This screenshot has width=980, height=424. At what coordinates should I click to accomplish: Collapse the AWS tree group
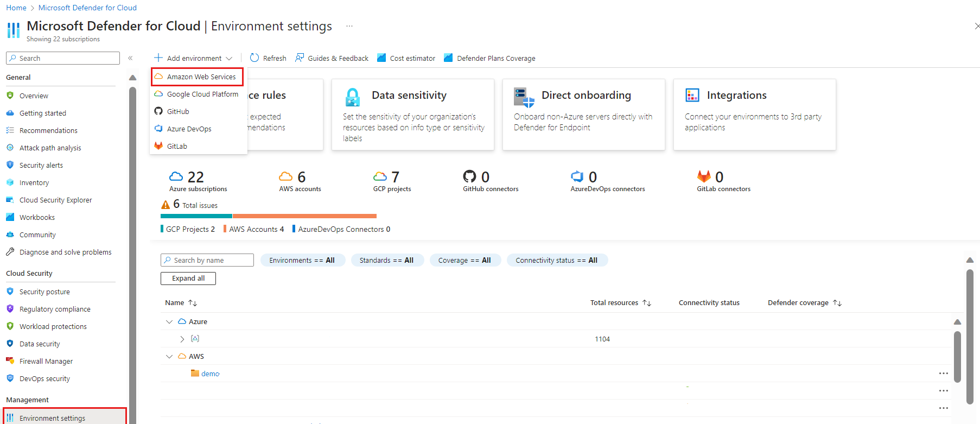pyautogui.click(x=169, y=357)
